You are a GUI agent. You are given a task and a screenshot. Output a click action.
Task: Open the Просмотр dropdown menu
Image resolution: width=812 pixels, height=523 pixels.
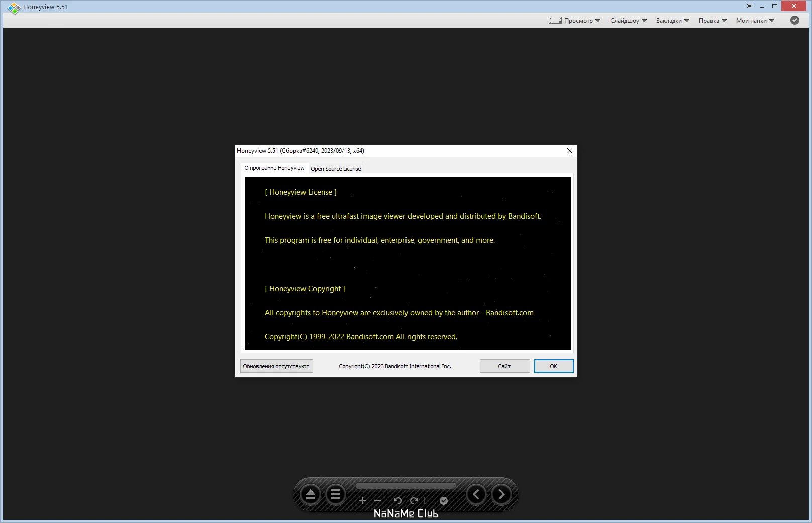[x=582, y=21]
